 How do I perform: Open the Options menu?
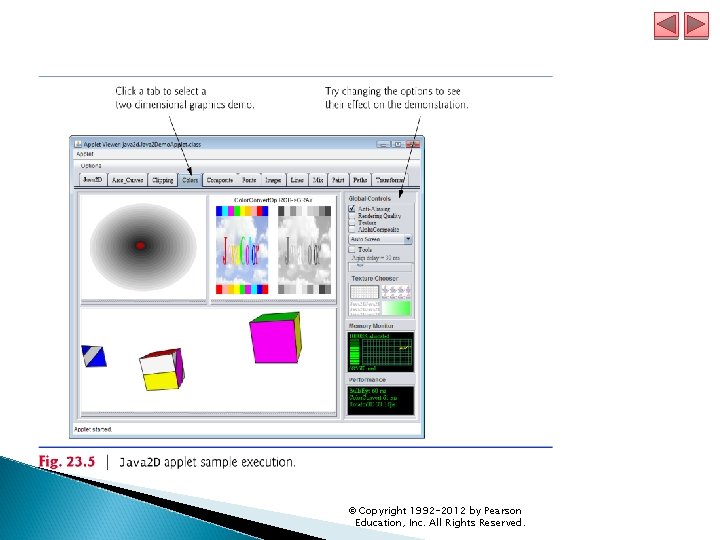pos(91,165)
